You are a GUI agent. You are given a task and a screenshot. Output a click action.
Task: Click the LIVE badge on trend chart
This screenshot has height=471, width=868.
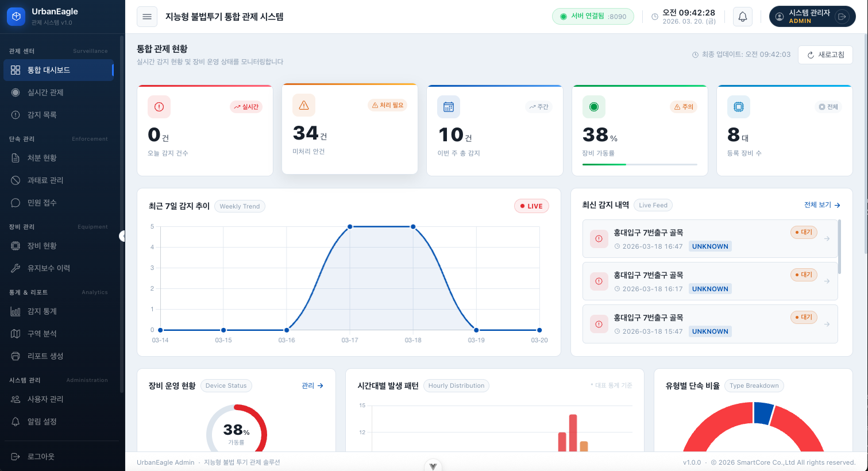[x=531, y=206]
